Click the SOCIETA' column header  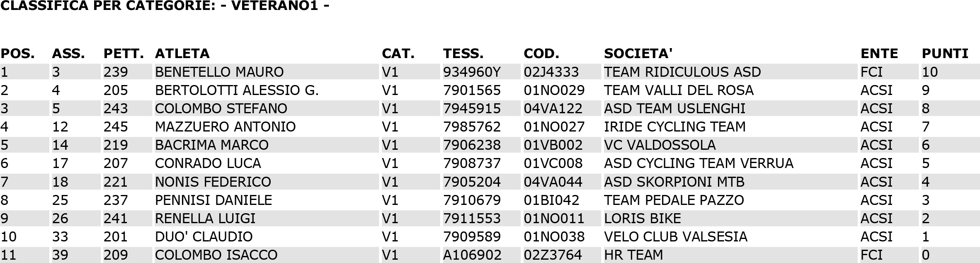pos(638,54)
